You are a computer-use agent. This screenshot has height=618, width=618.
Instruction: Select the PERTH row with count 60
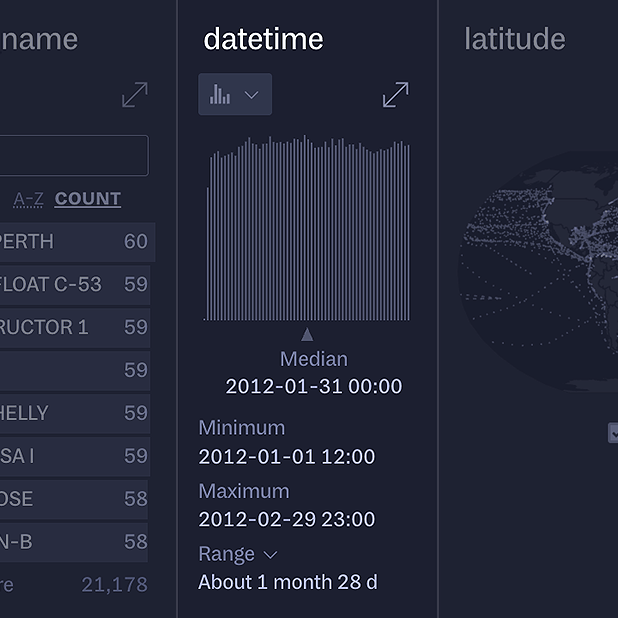(x=77, y=242)
